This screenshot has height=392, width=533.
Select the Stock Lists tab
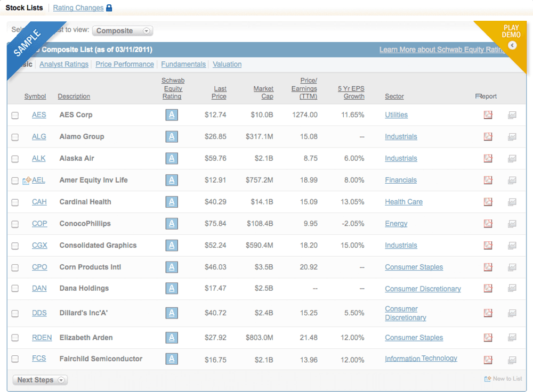24,7
